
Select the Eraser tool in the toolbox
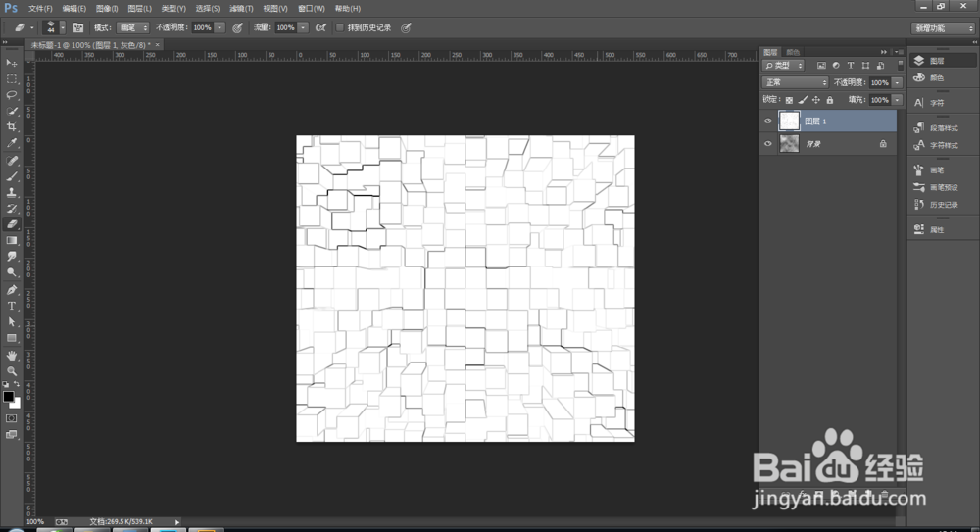click(x=11, y=224)
